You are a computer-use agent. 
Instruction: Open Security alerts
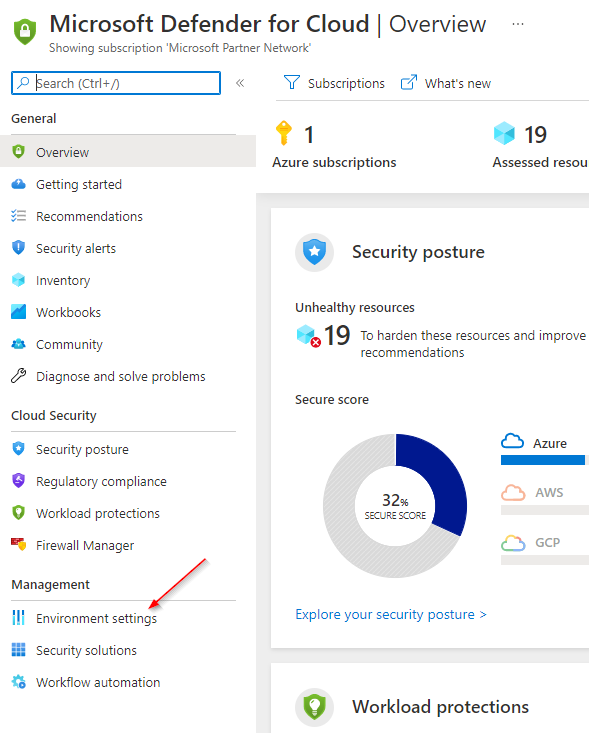(x=76, y=248)
